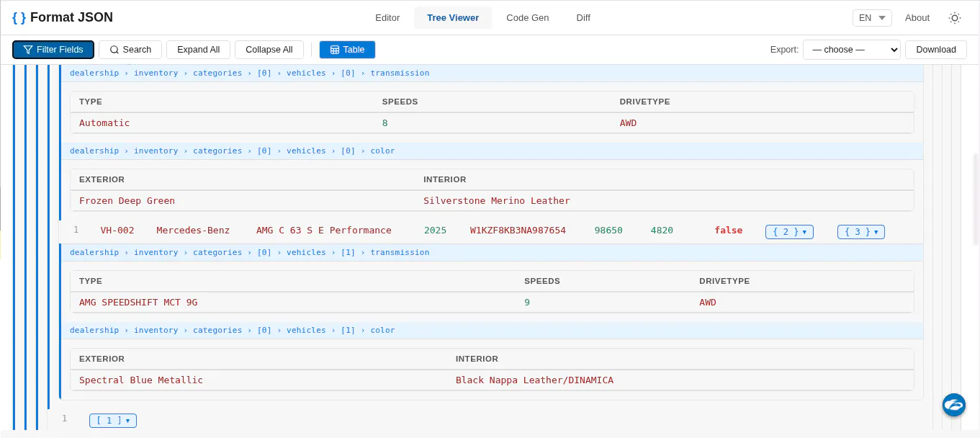Click the vertical page scrollbar thumb

point(976,199)
